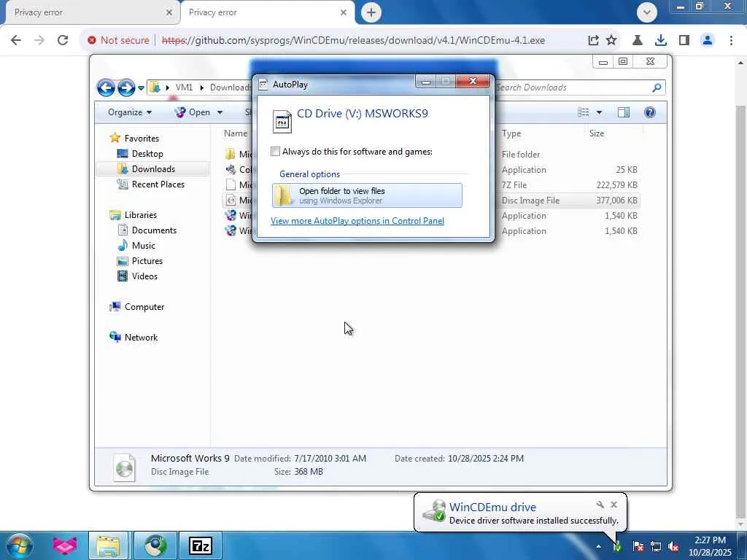The height and width of the screenshot is (560, 747).
Task: Go back in the Chrome browser
Action: 16,41
